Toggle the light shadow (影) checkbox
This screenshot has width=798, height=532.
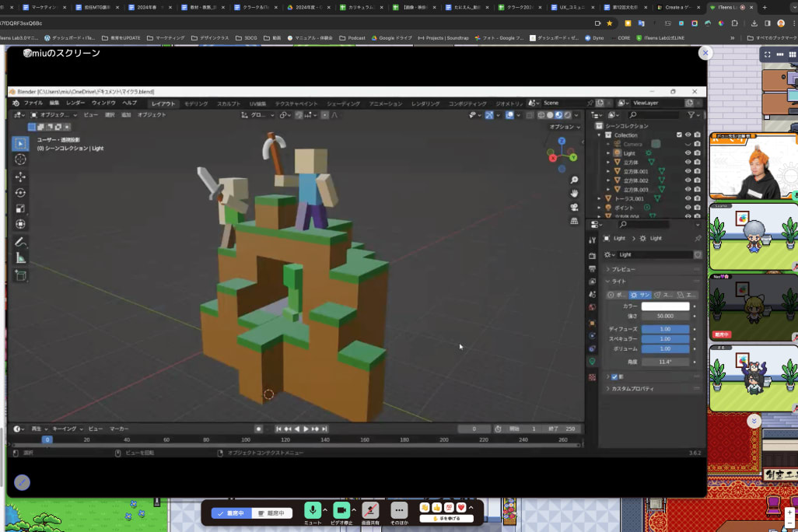(614, 376)
